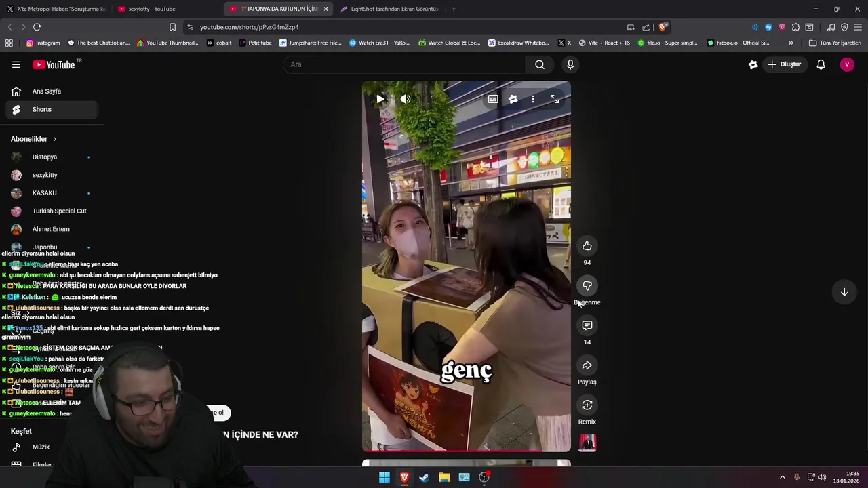Viewport: 868px width, 488px height.
Task: Click the youtube.com/shorts address bar
Action: (407, 27)
